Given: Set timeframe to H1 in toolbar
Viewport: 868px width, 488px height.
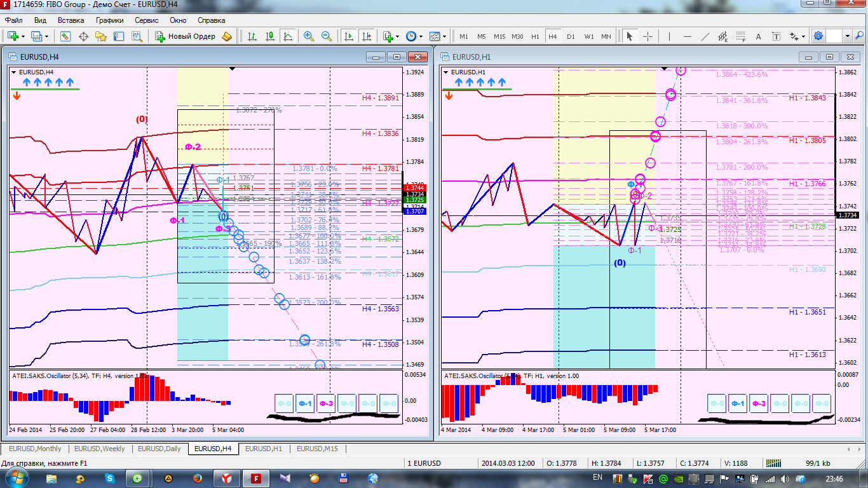Looking at the screenshot, I should pos(535,36).
